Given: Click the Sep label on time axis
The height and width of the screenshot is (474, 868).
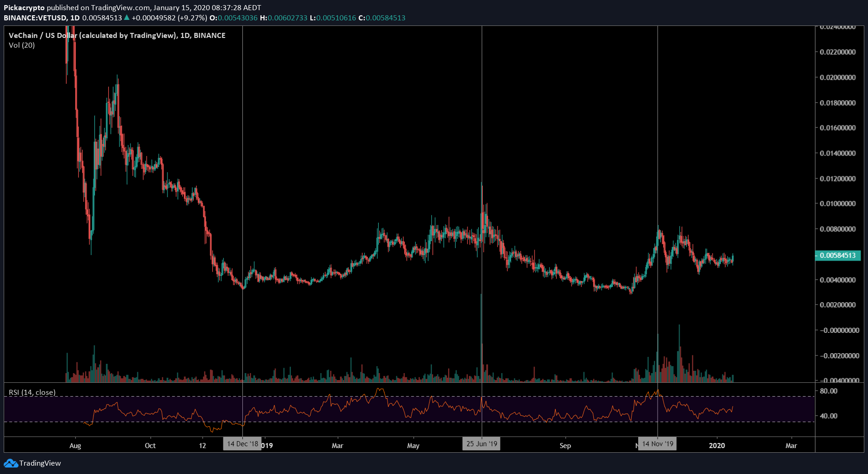Looking at the screenshot, I should click(x=565, y=446).
